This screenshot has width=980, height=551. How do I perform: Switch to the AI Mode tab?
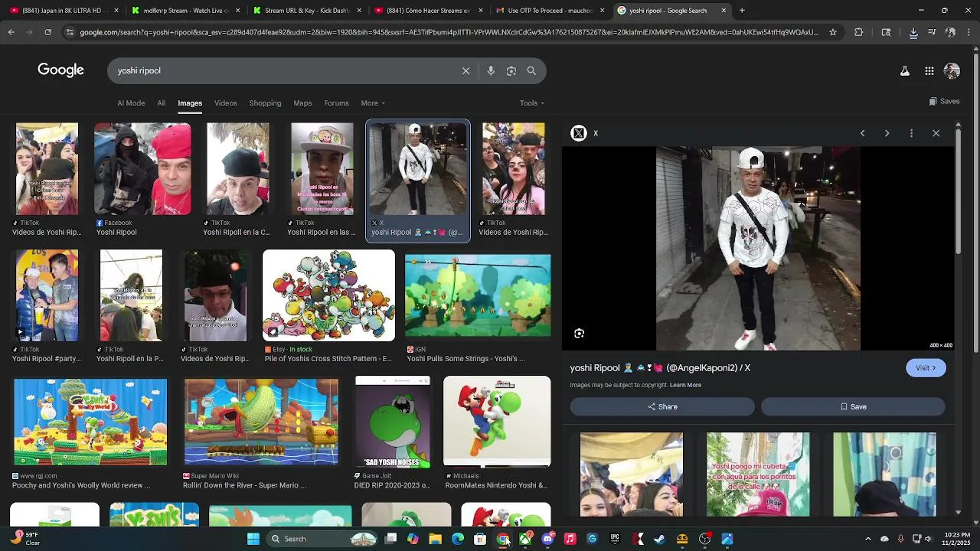click(x=131, y=103)
